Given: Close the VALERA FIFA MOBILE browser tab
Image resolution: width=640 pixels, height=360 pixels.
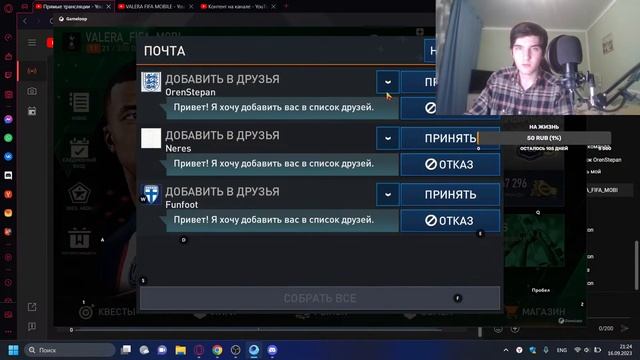Looking at the screenshot, I should 191,7.
